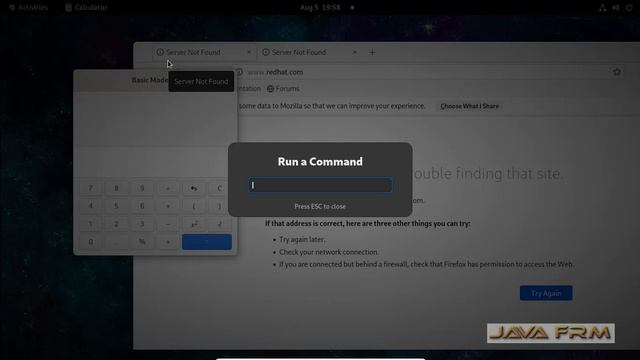Viewport: 640px width, 360px height.
Task: Close the first Server Not Found tab
Action: pos(249,52)
